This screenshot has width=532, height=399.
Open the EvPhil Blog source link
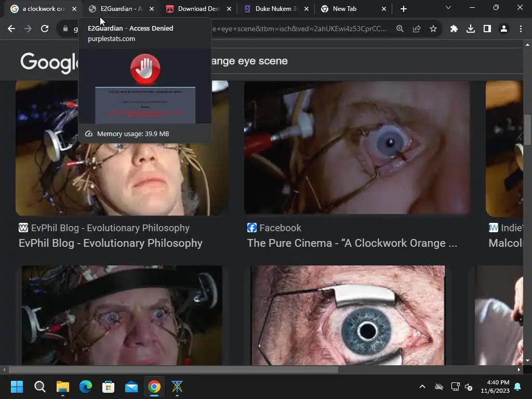coord(104,228)
